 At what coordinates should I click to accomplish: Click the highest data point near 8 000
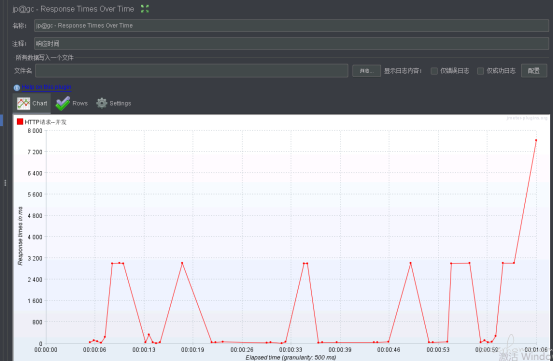[536, 140]
